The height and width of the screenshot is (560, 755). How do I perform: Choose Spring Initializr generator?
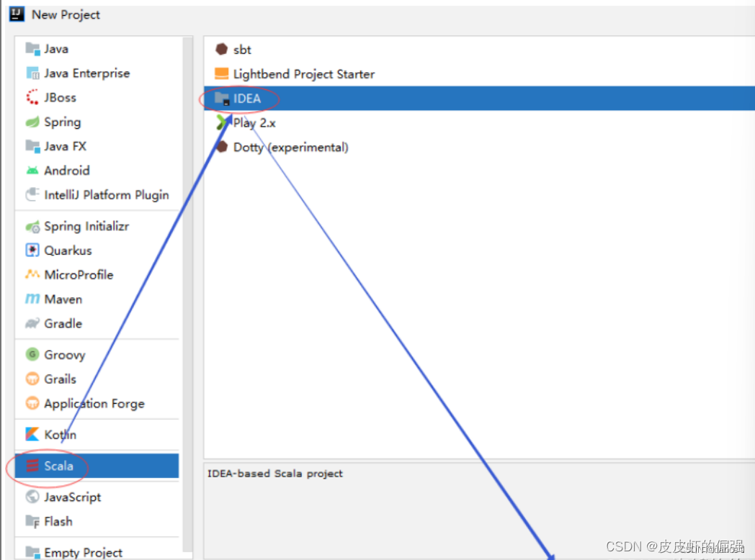pyautogui.click(x=86, y=226)
